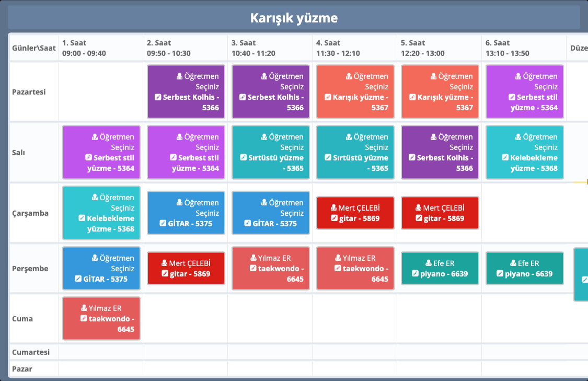This screenshot has height=381, width=588.
Task: Click edit icon beside piyano on Perşembe 5. Saat
Action: pyautogui.click(x=415, y=274)
